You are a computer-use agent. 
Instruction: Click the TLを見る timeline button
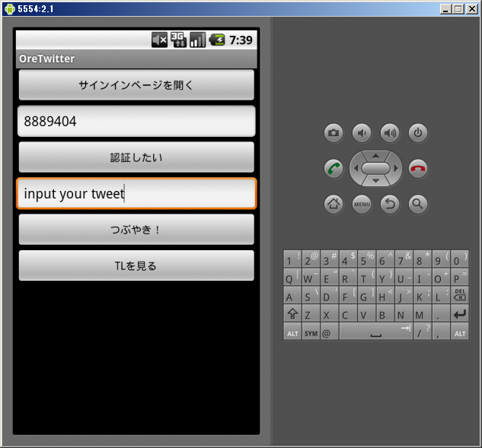[136, 265]
